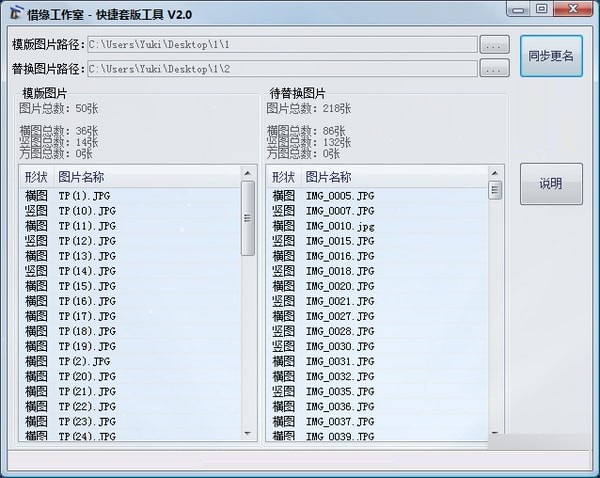Viewport: 600px width, 478px height.
Task: Select the IMG_0020.JPG row
Action: (x=377, y=286)
